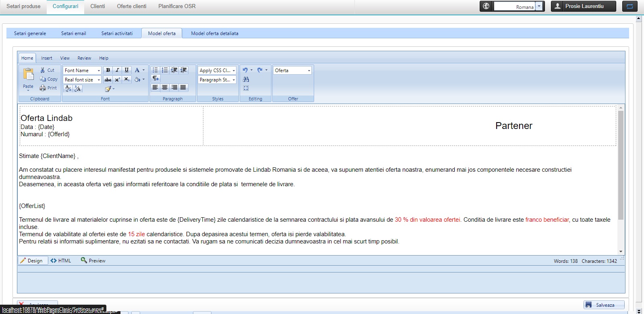Toggle underline formatting
Screen dimensions: 644x314
tap(126, 70)
